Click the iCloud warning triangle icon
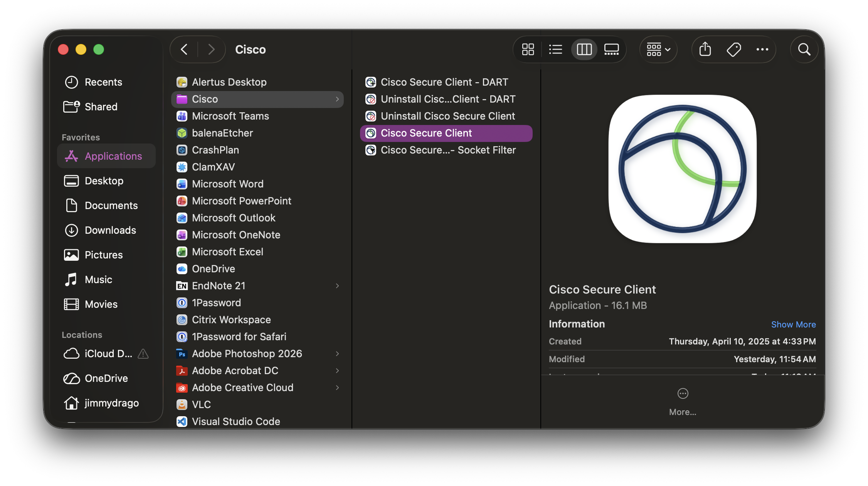Screen dimensions: 868x486 click(x=143, y=354)
